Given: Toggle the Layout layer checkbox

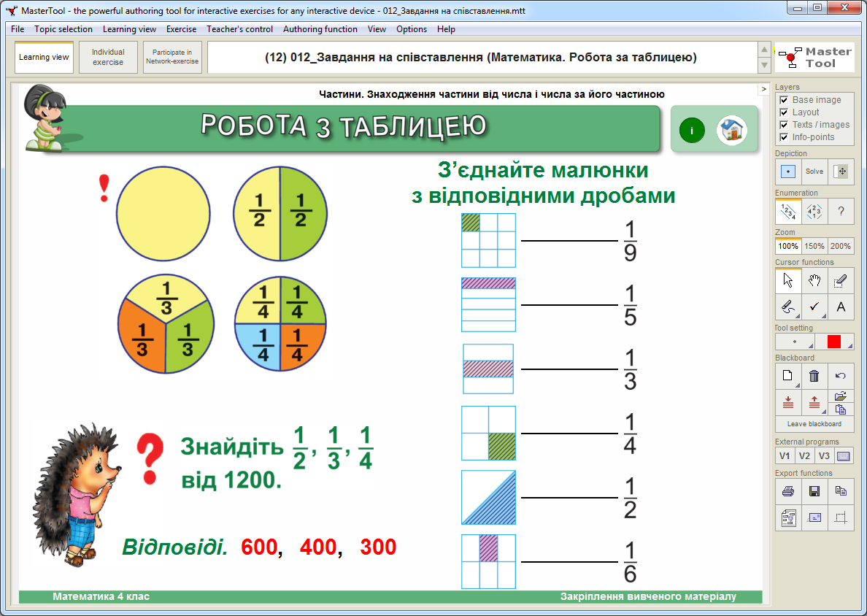Looking at the screenshot, I should pos(784,112).
